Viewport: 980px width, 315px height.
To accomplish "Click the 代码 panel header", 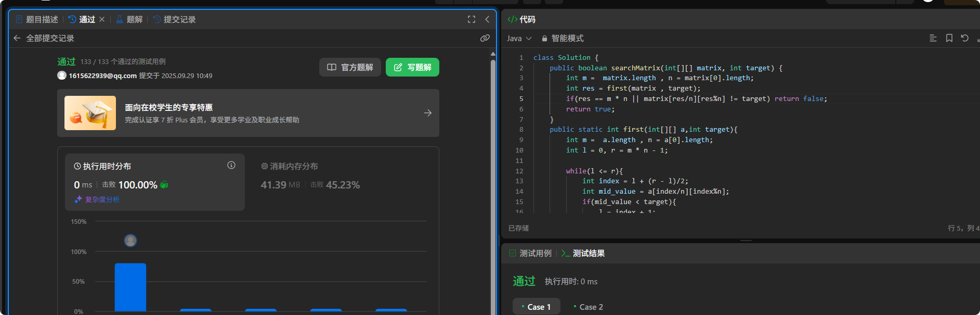I will (x=521, y=19).
